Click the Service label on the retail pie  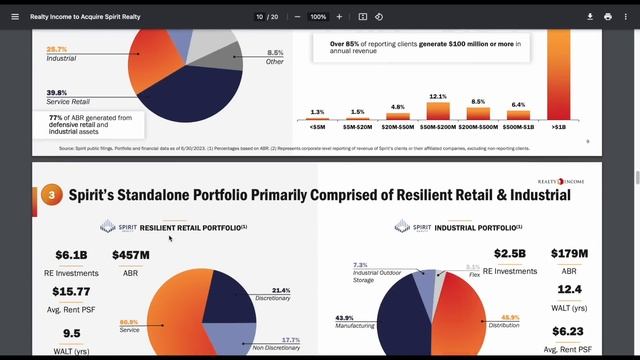pyautogui.click(x=129, y=330)
